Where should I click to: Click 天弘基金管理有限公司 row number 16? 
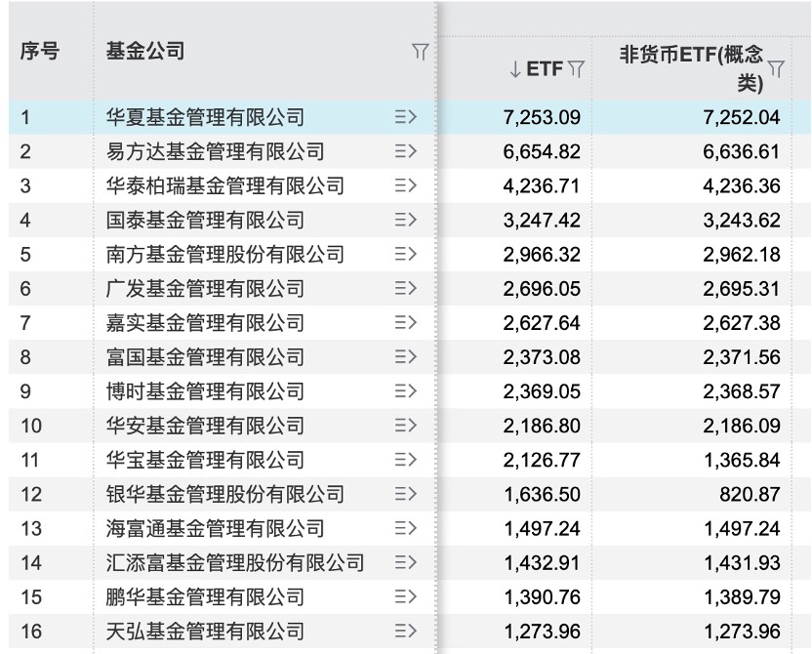click(31, 632)
